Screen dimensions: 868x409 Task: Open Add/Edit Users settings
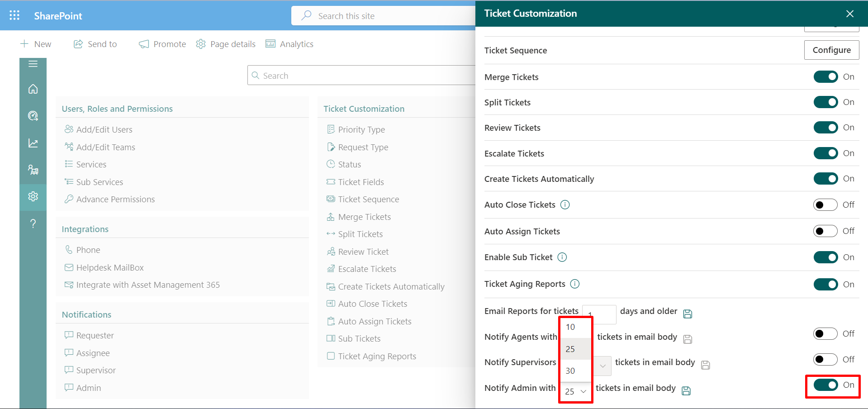click(x=99, y=129)
